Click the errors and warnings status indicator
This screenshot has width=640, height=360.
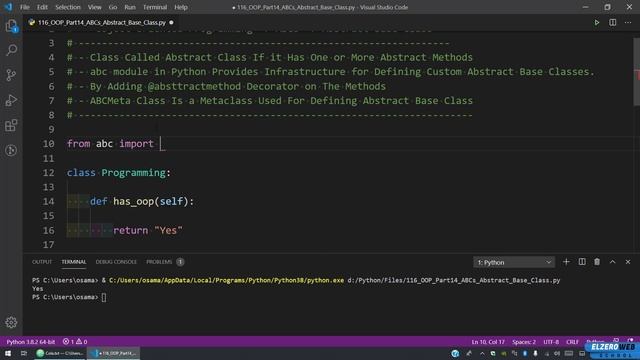[x=75, y=342]
